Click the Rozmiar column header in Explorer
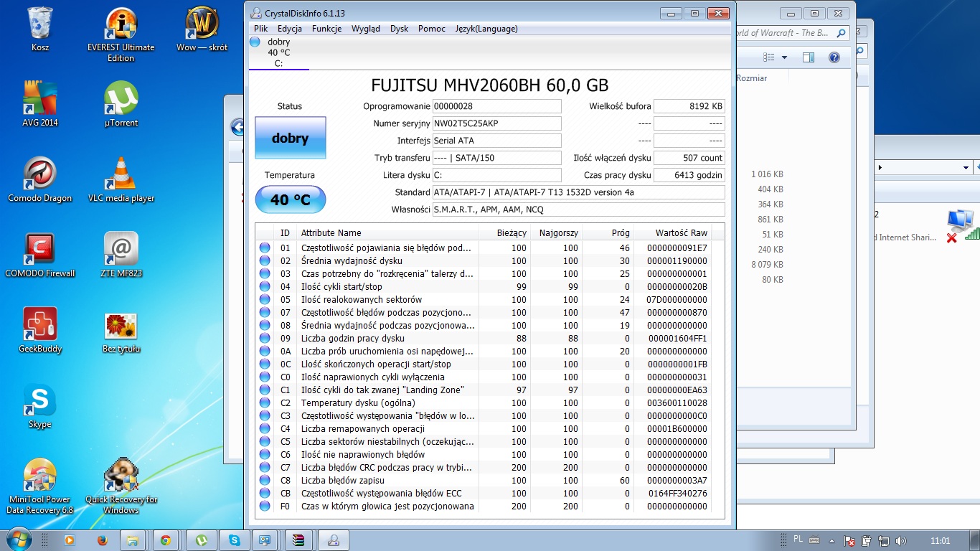Screen dimensions: 980x551 (760, 77)
